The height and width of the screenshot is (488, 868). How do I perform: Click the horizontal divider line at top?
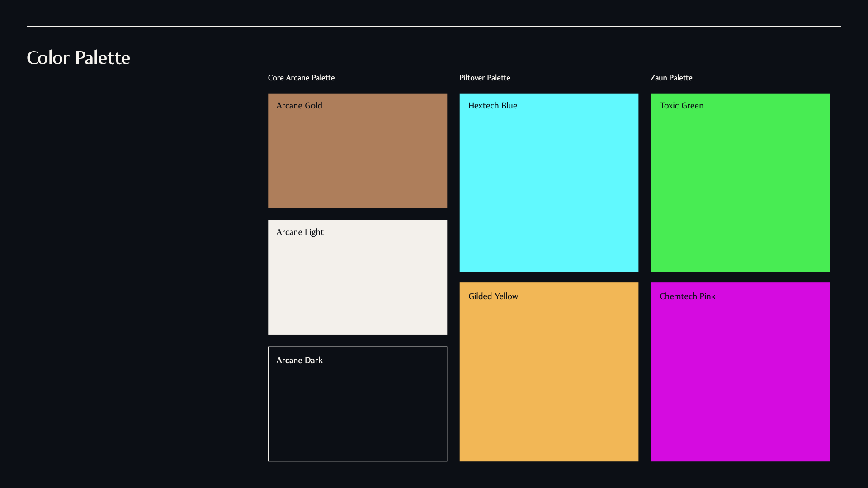(434, 26)
